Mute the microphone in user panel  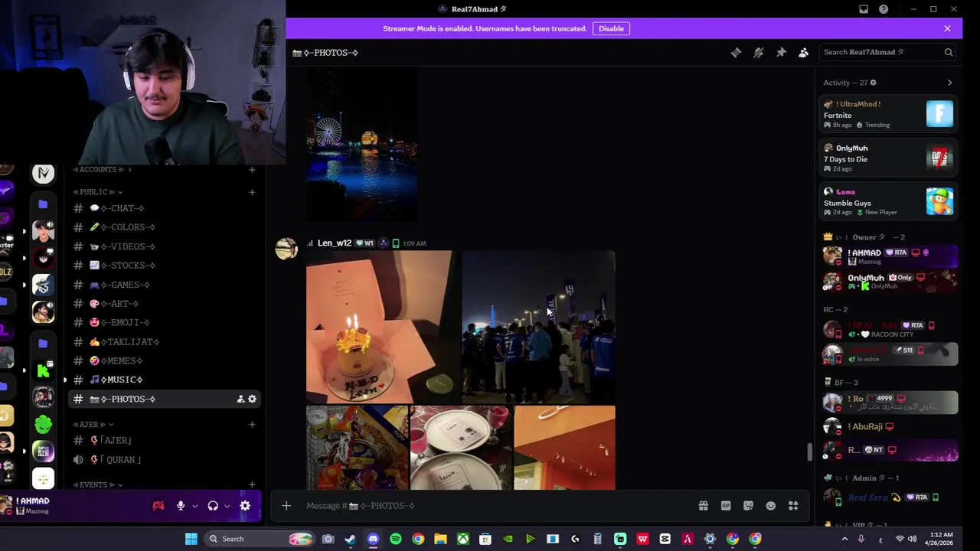tap(181, 506)
